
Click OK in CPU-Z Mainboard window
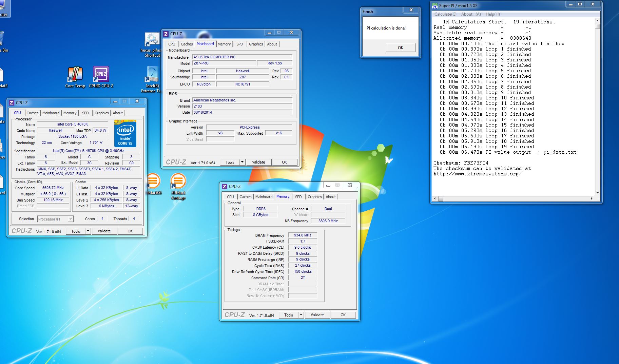pyautogui.click(x=284, y=162)
